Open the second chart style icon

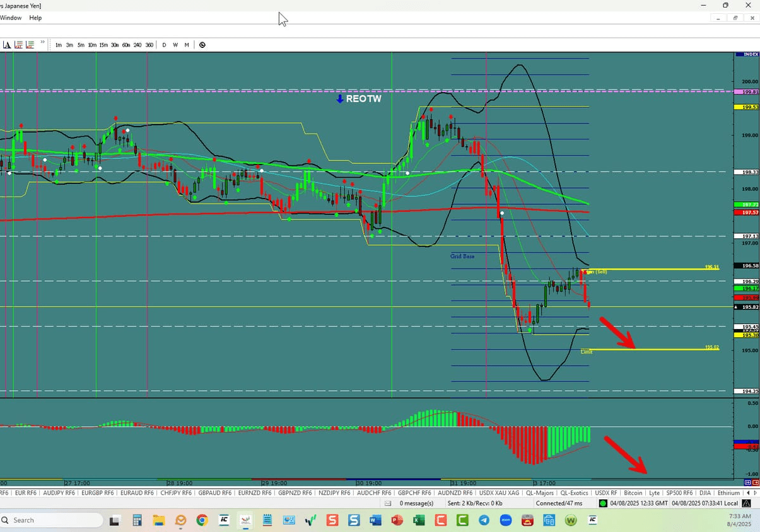point(30,44)
